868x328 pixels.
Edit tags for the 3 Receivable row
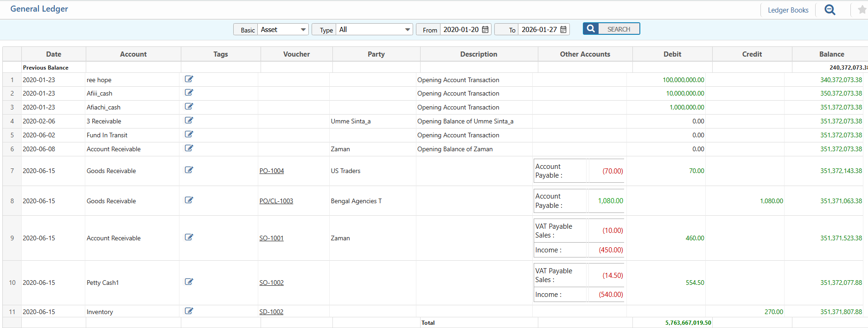[x=189, y=121]
